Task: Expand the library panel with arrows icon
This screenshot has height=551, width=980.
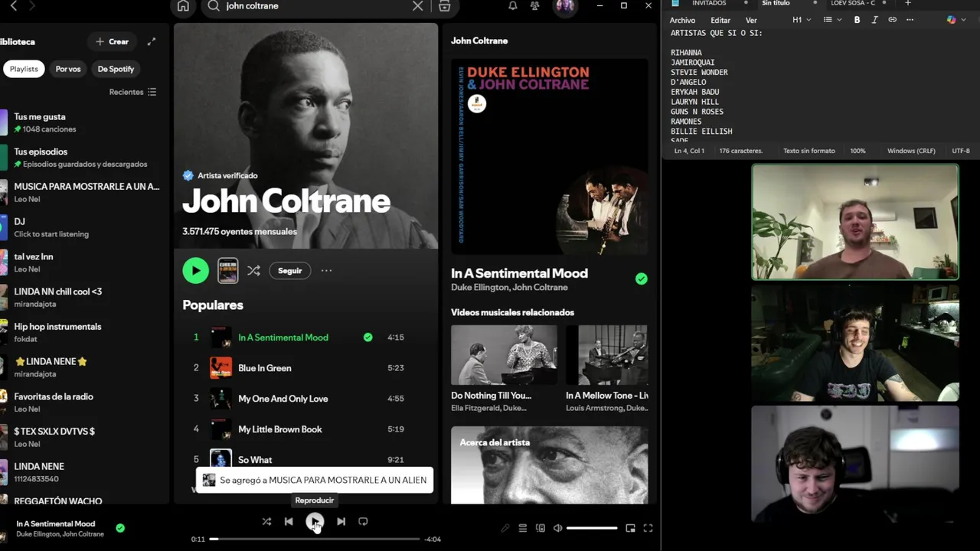Action: (152, 41)
